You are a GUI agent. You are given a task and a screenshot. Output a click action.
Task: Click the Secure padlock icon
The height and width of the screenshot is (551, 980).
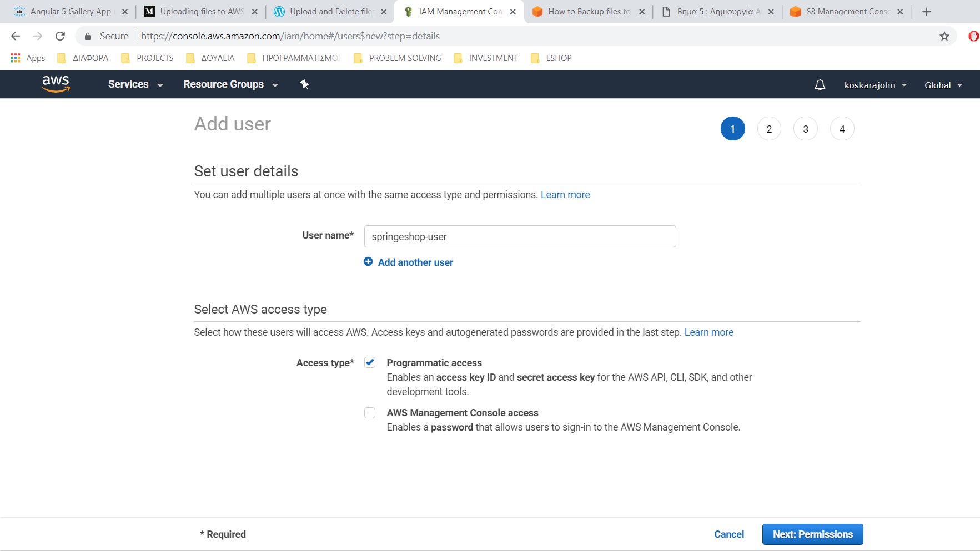coord(87,36)
